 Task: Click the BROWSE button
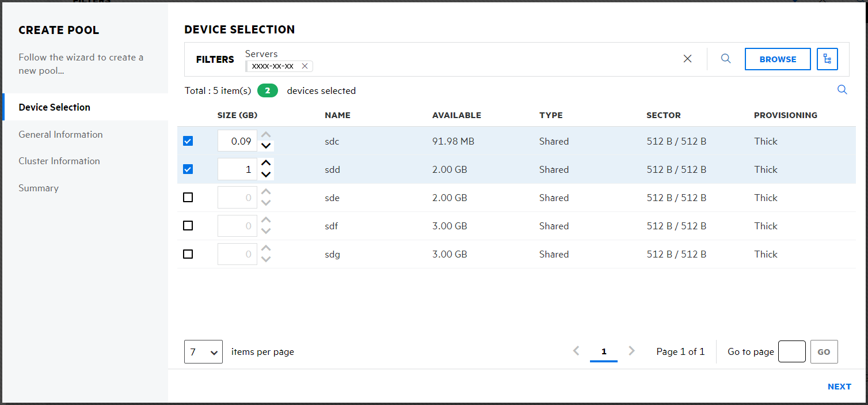coord(778,59)
